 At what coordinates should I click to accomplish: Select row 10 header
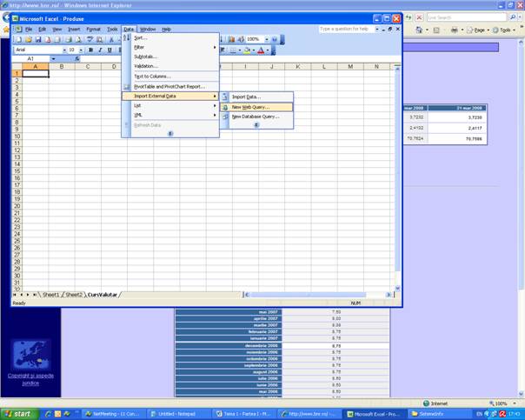(17, 137)
